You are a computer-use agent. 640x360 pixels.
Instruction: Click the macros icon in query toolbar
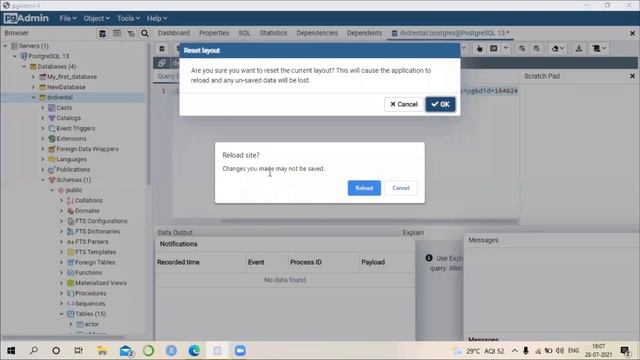599,49
